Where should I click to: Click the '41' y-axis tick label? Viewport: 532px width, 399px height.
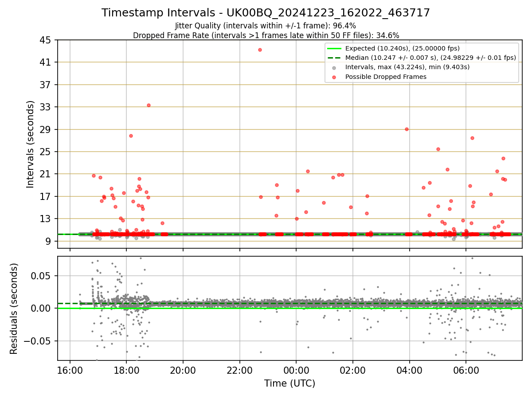pyautogui.click(x=46, y=63)
